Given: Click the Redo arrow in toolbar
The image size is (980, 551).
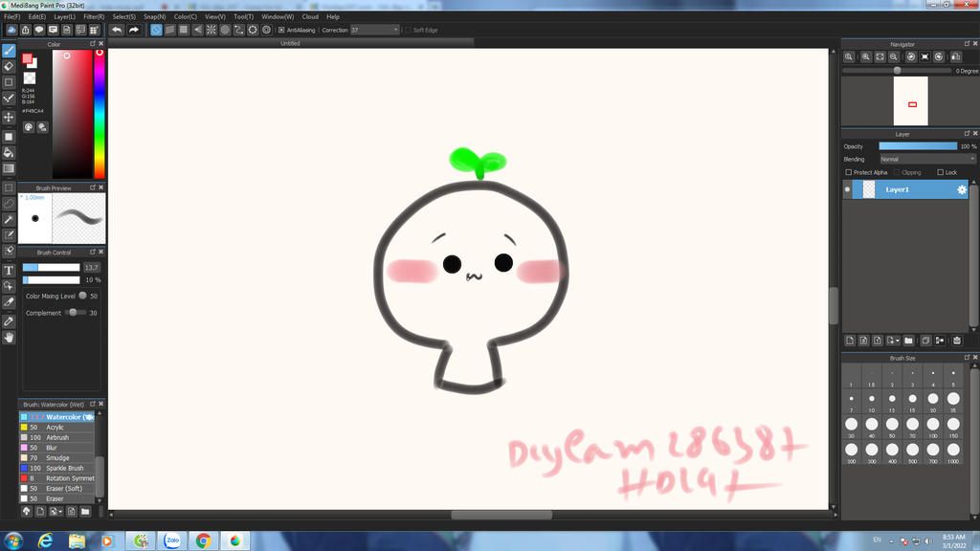Looking at the screenshot, I should click(134, 30).
